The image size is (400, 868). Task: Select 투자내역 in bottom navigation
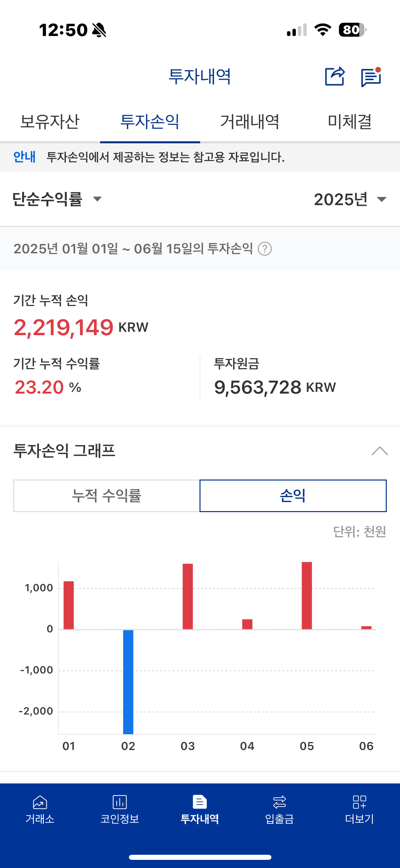coord(200,810)
